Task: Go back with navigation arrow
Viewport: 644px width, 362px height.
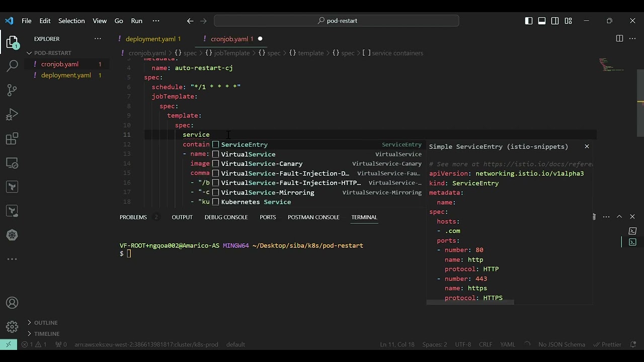Action: (x=190, y=21)
